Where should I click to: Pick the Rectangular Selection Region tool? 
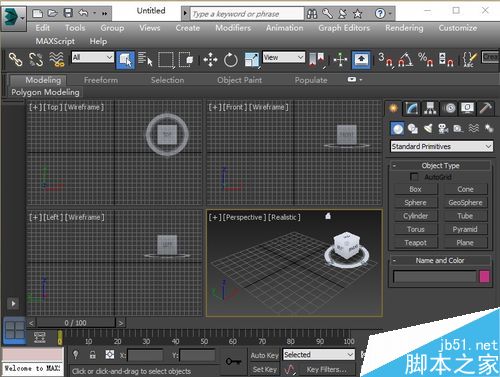166,60
